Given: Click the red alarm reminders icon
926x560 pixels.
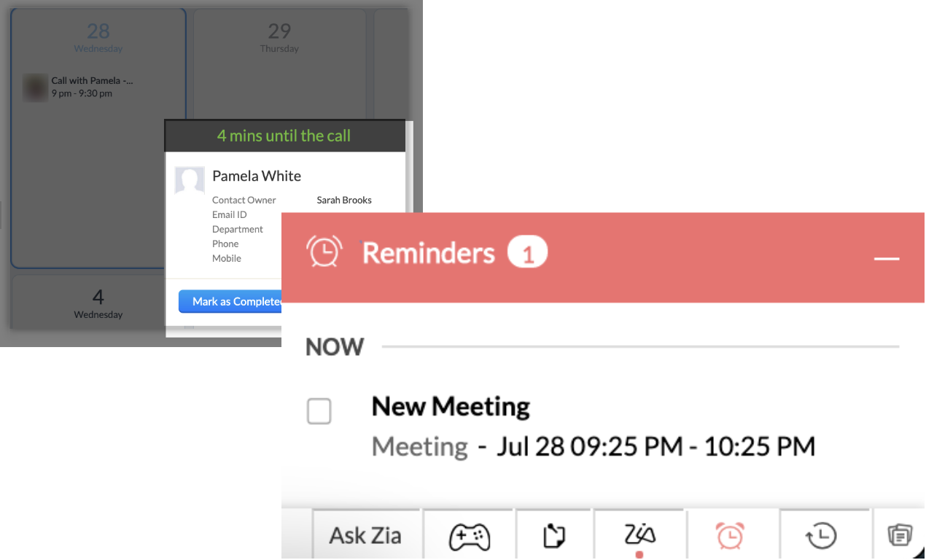Looking at the screenshot, I should pos(730,536).
